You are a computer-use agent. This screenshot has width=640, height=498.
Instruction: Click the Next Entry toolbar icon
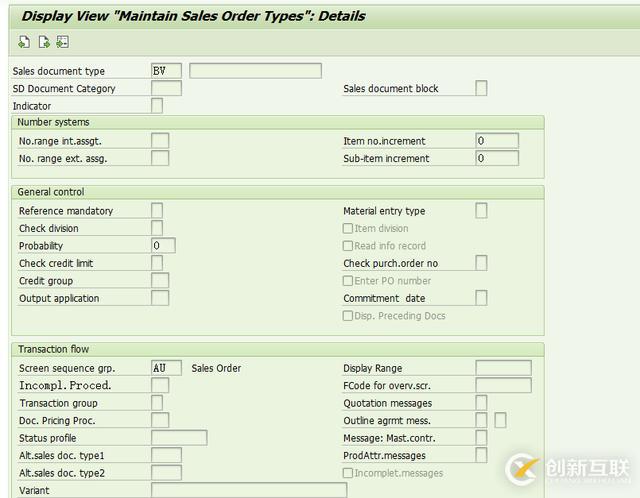point(43,41)
